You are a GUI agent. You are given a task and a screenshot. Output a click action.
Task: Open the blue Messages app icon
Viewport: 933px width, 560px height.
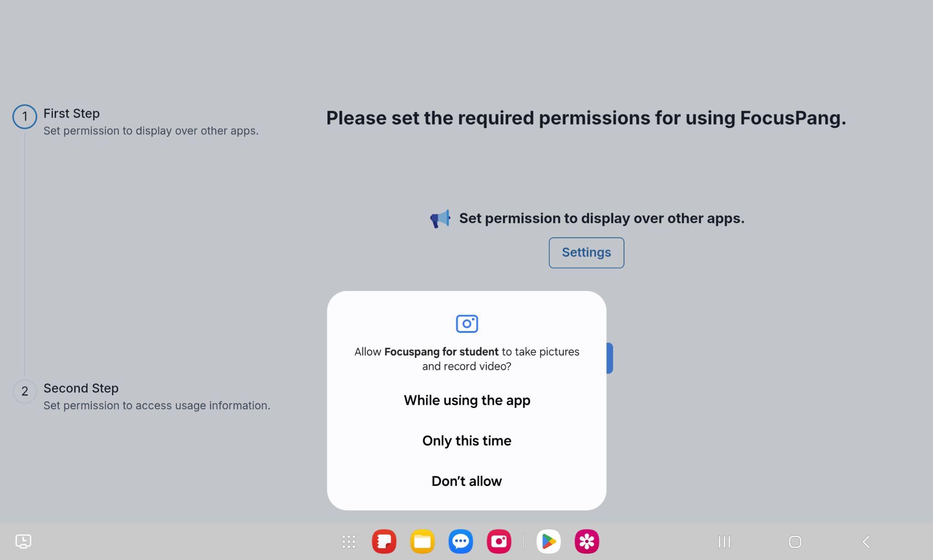coord(461,541)
